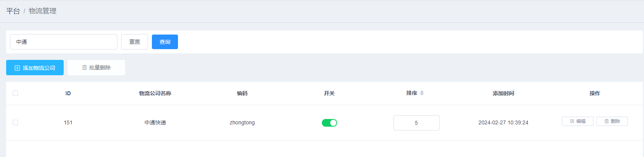Check the checkbox for row ID 151
Image resolution: width=644 pixels, height=157 pixels.
pyautogui.click(x=15, y=122)
